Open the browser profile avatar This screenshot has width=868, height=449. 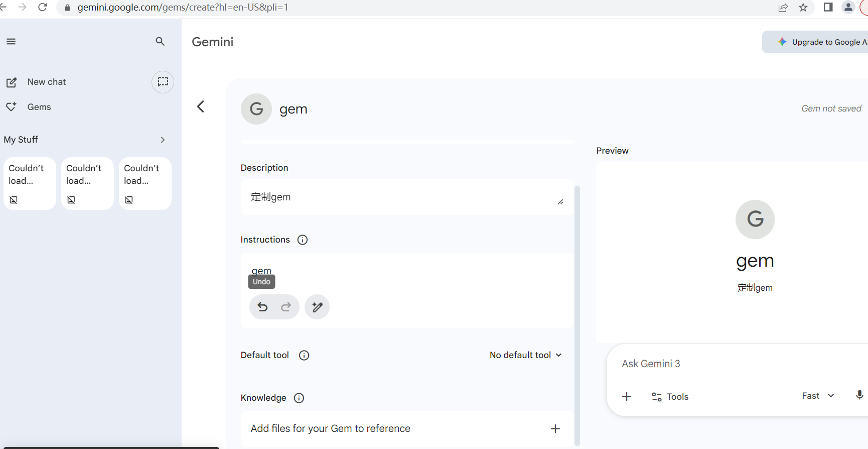coord(848,7)
